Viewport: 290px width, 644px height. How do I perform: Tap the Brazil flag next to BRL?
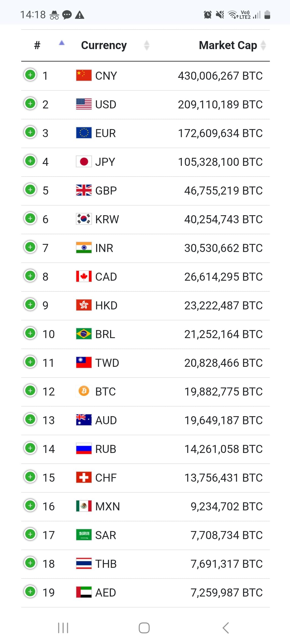84,334
